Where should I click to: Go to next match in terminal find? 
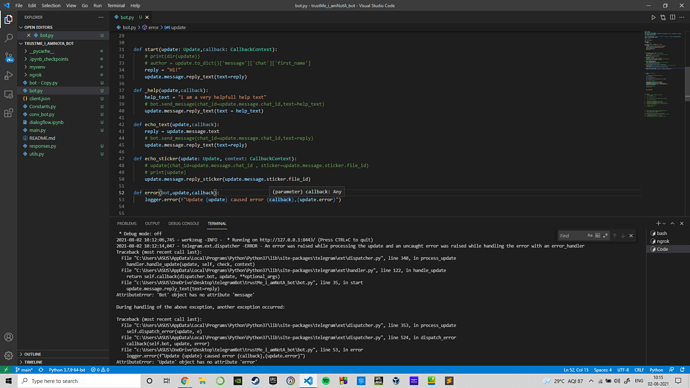tap(623, 236)
